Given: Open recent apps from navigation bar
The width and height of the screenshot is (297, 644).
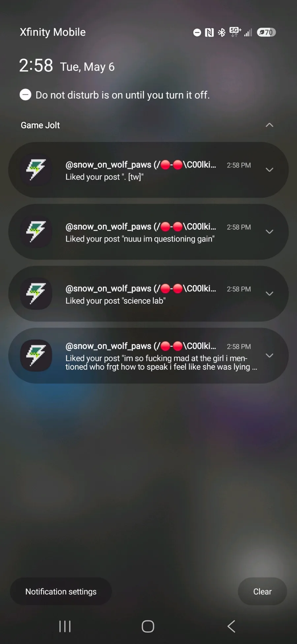Looking at the screenshot, I should click(65, 626).
